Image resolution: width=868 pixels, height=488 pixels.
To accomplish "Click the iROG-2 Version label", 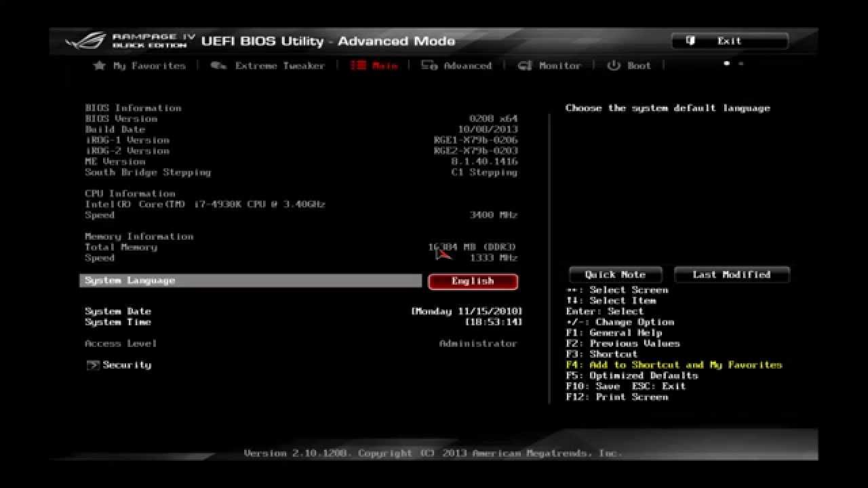I will pos(127,151).
